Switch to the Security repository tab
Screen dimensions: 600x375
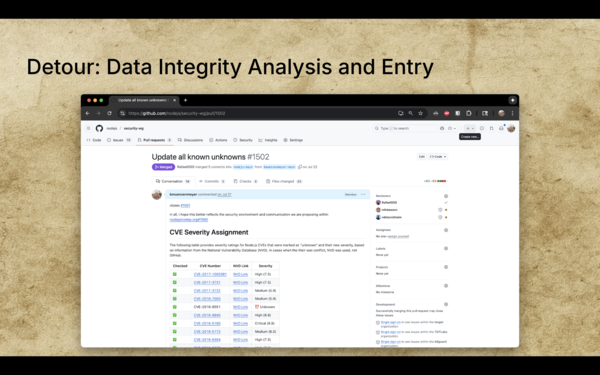243,140
